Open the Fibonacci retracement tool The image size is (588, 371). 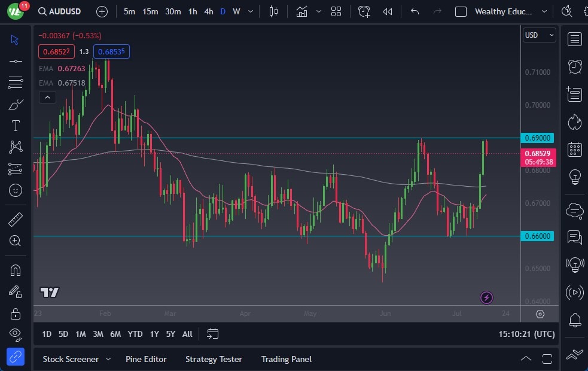pyautogui.click(x=16, y=83)
